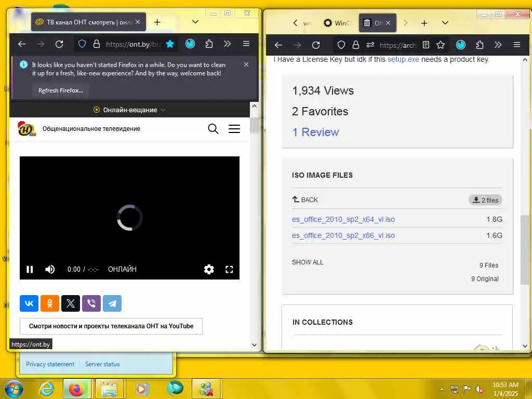Screen dimensions: 532x399
Task: Share on VK
Action: click(29, 303)
